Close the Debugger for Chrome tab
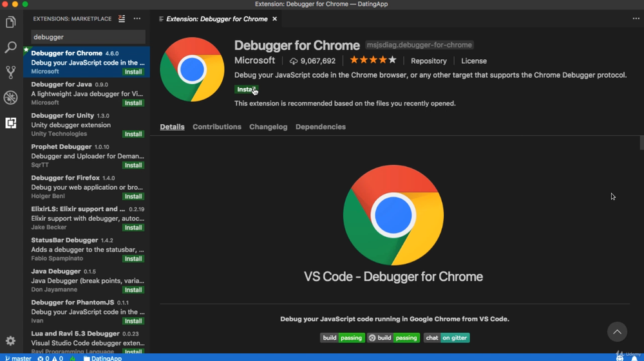This screenshot has width=644, height=361. click(x=275, y=19)
